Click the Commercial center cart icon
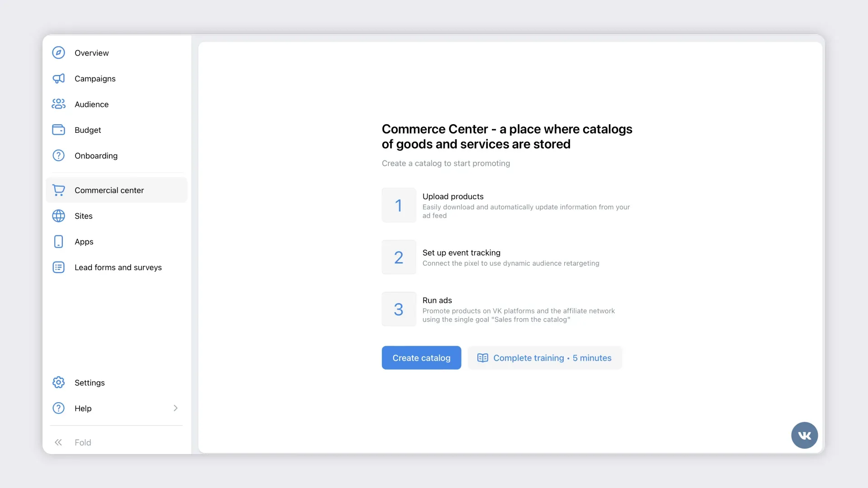 58,190
